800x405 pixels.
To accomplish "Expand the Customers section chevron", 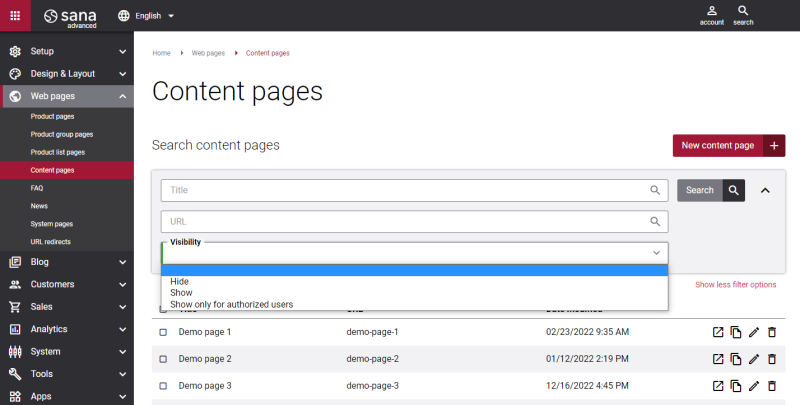I will coord(122,285).
